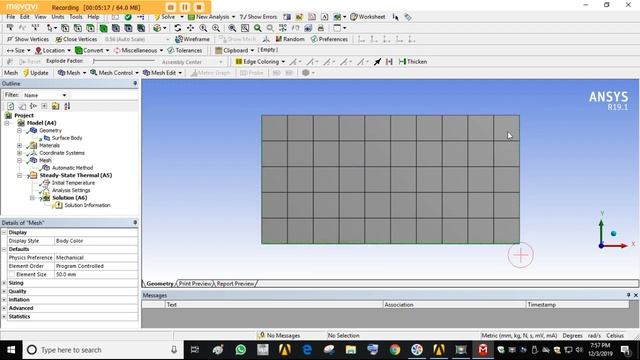Toggle the Wireframe display mode
This screenshot has height=360, width=640.
click(192, 39)
